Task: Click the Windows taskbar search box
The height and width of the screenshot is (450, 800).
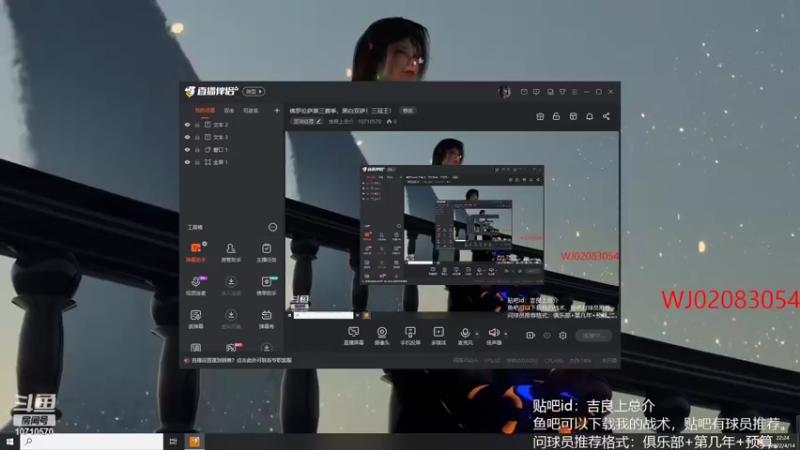Action: 92,442
